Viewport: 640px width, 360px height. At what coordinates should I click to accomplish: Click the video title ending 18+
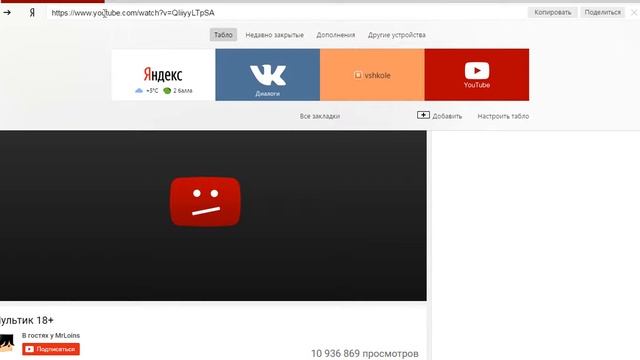coord(27,320)
